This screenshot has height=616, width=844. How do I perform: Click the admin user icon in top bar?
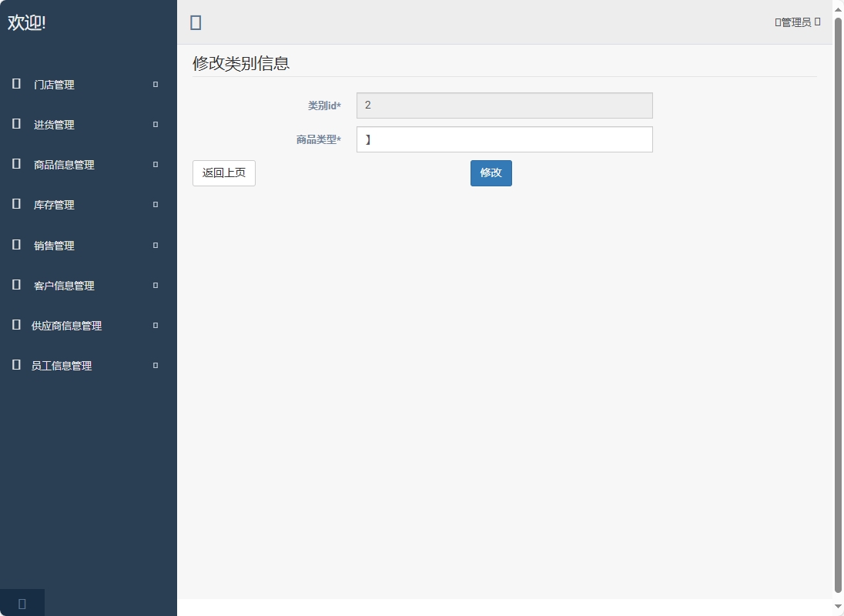pos(776,22)
